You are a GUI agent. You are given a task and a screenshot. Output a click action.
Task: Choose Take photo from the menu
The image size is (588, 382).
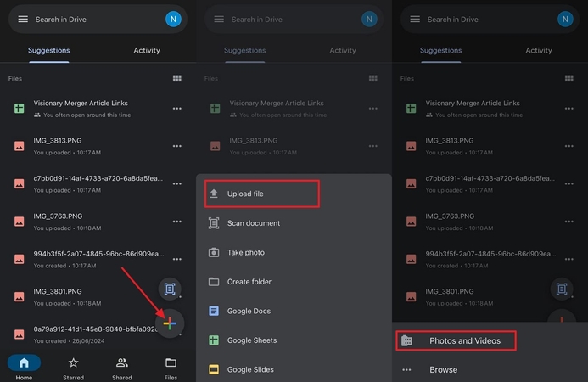(294, 252)
